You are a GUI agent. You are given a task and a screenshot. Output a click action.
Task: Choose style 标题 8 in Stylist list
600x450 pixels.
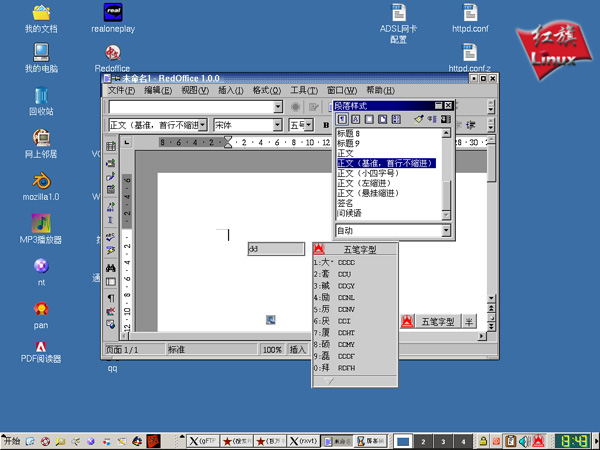pyautogui.click(x=348, y=133)
